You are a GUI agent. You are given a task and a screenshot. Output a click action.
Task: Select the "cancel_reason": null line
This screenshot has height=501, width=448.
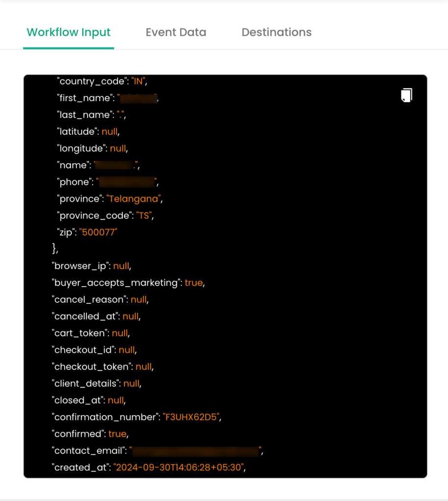pos(100,299)
